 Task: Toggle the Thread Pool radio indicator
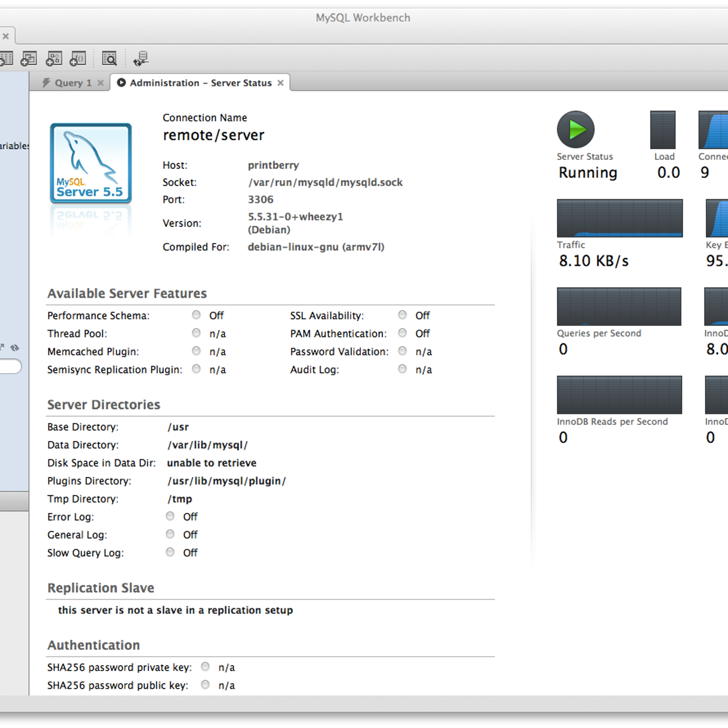[x=196, y=333]
